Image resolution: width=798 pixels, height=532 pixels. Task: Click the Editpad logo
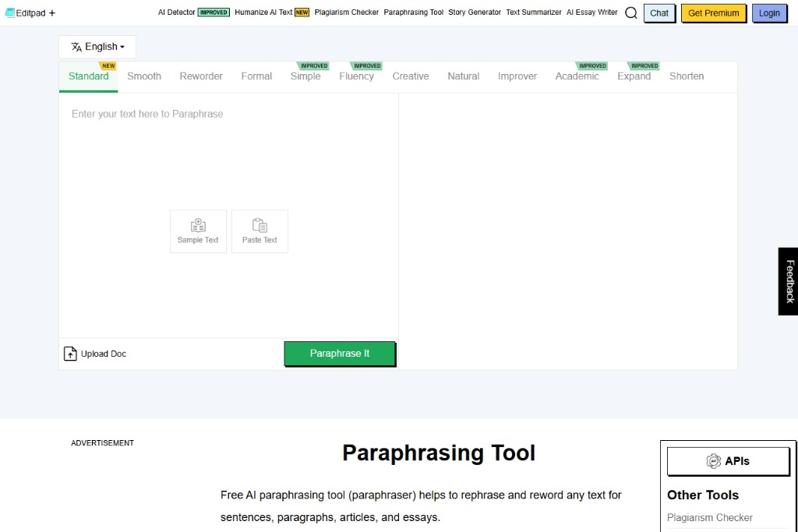click(x=26, y=12)
